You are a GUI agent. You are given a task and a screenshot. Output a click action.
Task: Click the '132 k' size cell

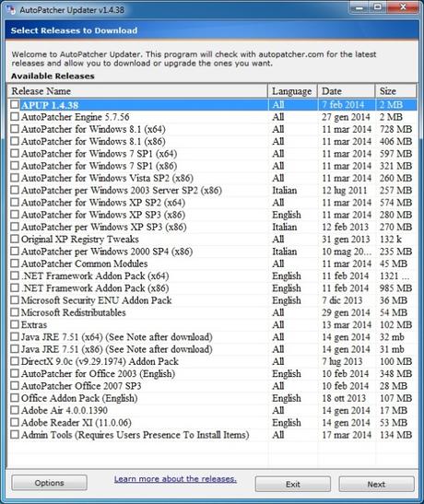pyautogui.click(x=390, y=240)
